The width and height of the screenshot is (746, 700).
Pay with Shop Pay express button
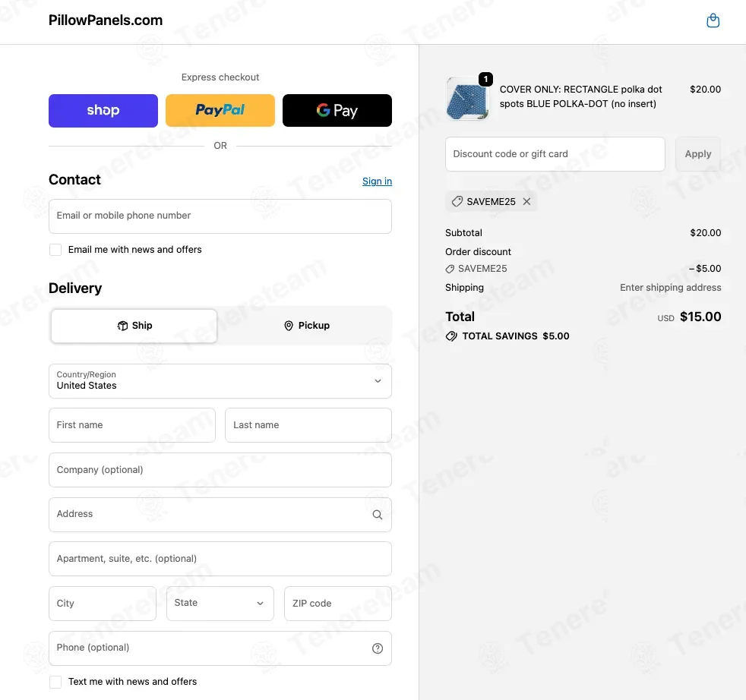pos(103,110)
